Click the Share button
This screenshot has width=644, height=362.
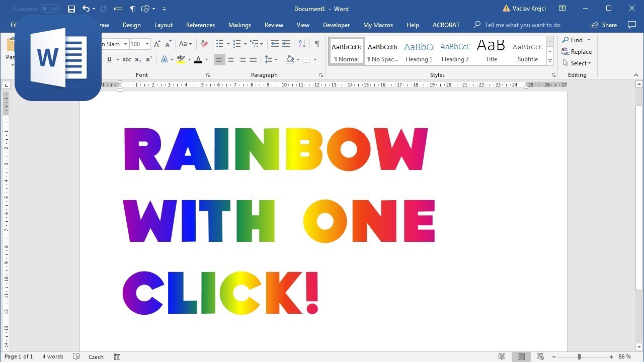click(604, 25)
